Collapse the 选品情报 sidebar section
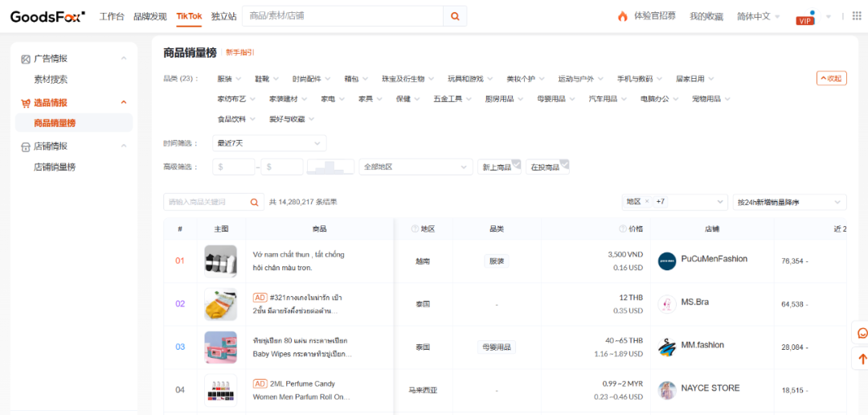 pos(124,102)
